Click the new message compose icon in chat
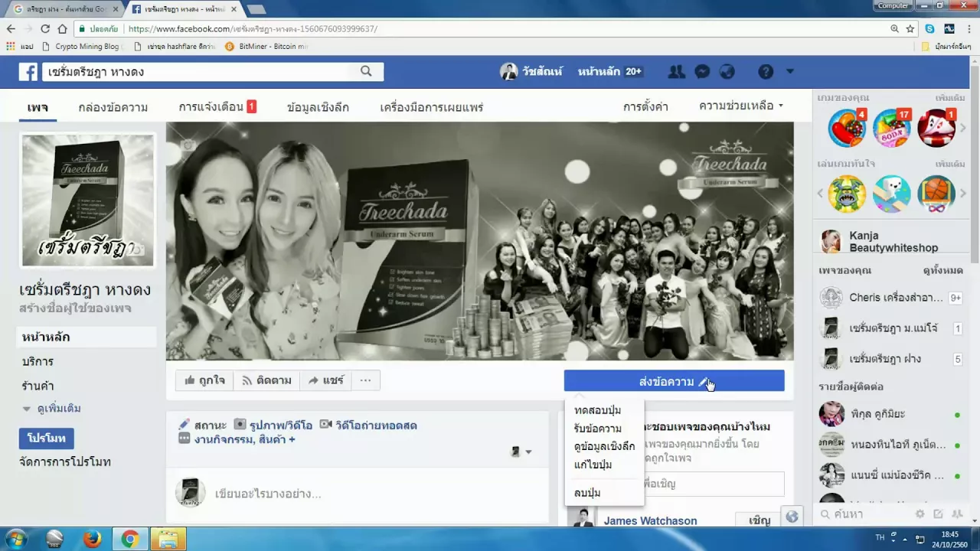This screenshot has width=980, height=551. coord(939,514)
